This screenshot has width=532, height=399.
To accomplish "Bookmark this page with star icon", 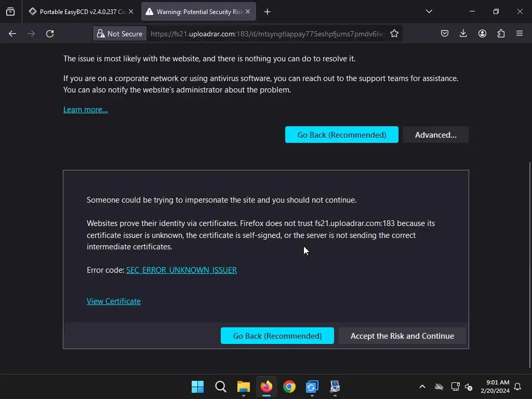I will pyautogui.click(x=394, y=34).
